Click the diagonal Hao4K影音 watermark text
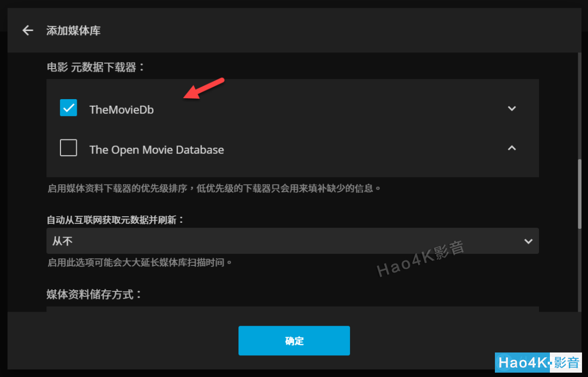The width and height of the screenshot is (588, 377). pos(420,258)
